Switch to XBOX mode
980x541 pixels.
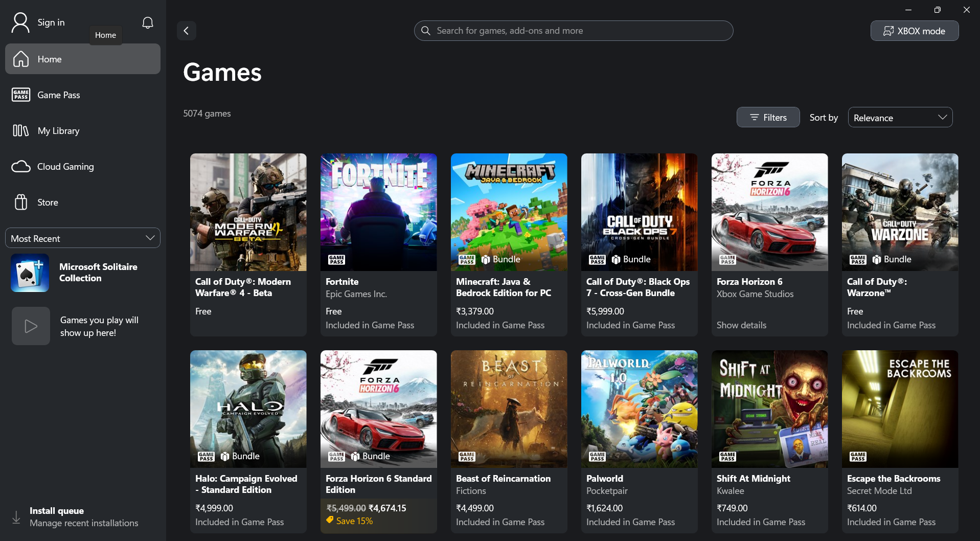coord(914,31)
